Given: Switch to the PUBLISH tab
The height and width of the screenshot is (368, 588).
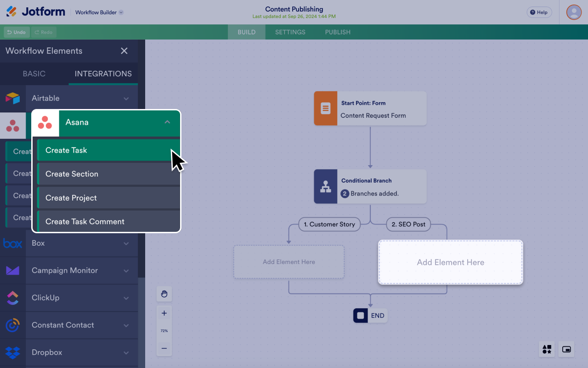Looking at the screenshot, I should pos(338,32).
